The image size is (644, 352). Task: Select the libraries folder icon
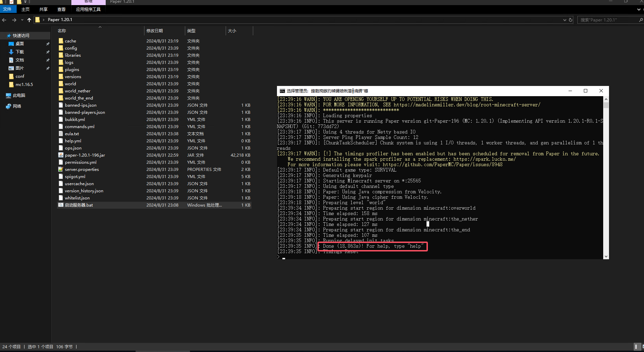click(61, 55)
